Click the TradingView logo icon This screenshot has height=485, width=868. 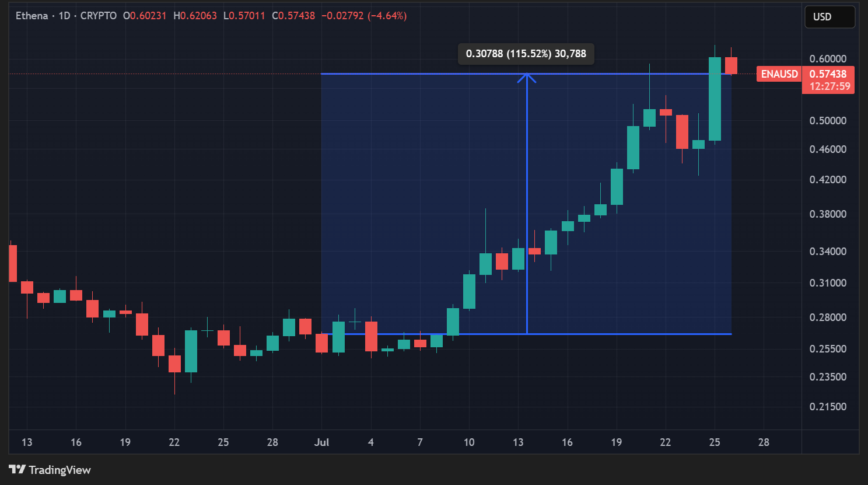(x=17, y=469)
